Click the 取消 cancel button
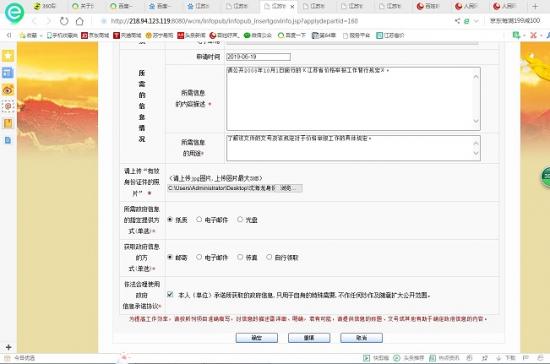The height and width of the screenshot is (364, 550). coord(361,338)
